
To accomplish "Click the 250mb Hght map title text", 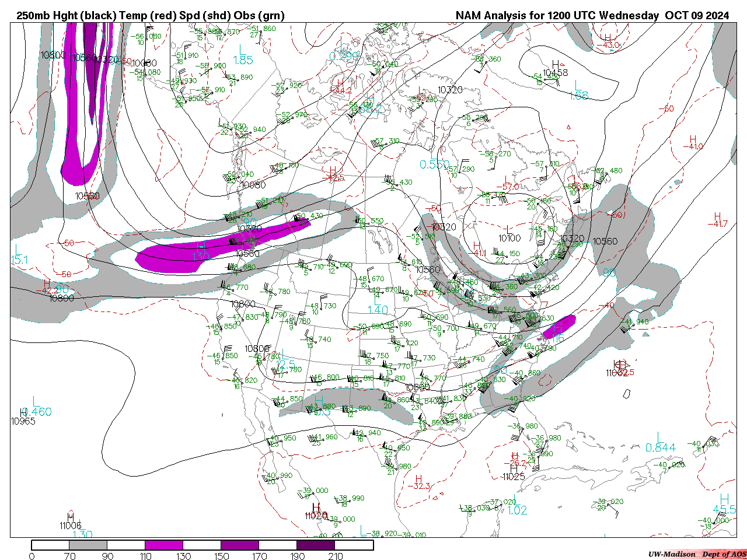I will [151, 16].
